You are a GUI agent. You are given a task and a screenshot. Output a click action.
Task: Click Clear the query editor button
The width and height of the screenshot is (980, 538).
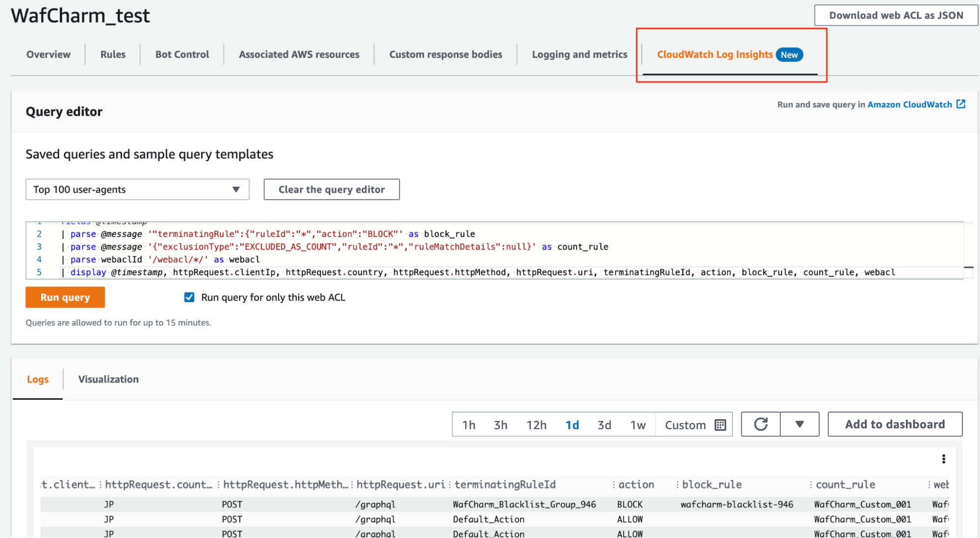[331, 189]
